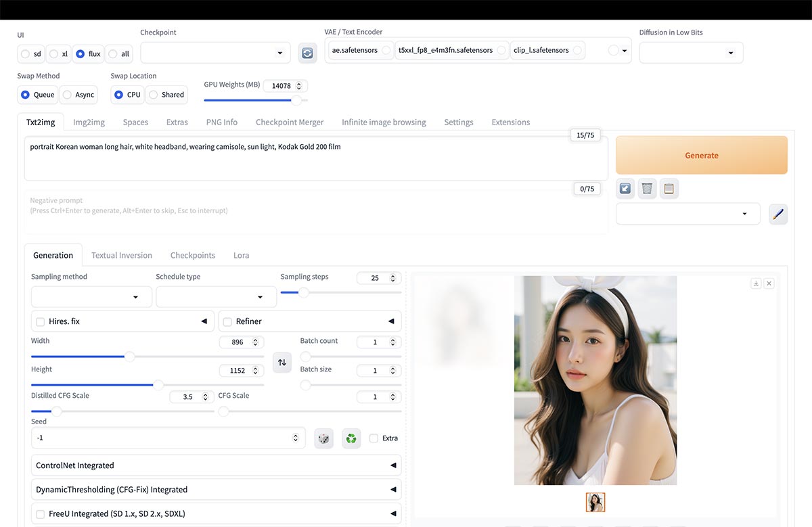Click the refresh checkpoint list icon

point(307,53)
